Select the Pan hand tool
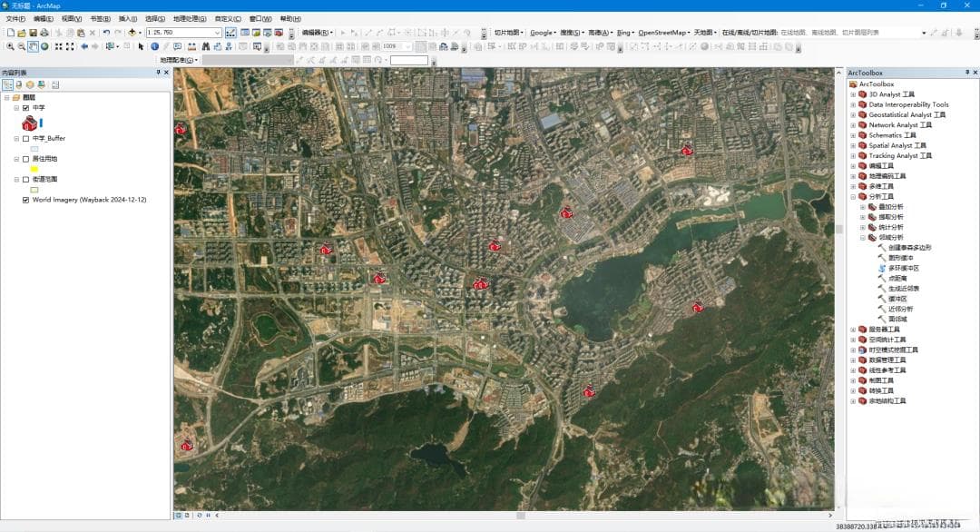980x532 pixels. click(x=34, y=46)
